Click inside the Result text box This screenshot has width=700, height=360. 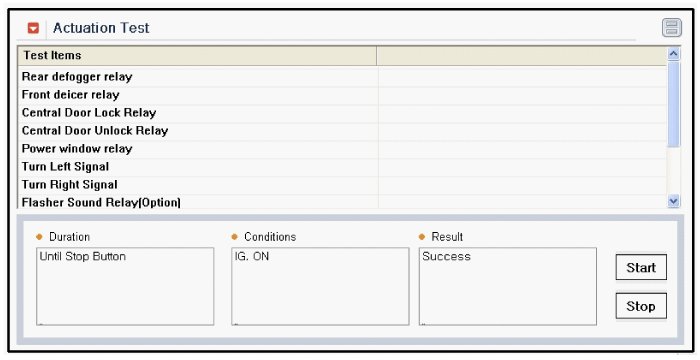[508, 286]
